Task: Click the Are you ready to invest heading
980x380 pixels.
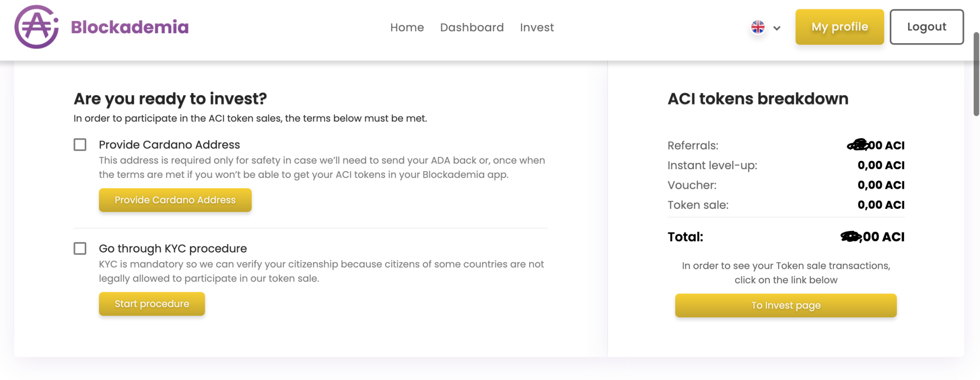Action: [170, 99]
